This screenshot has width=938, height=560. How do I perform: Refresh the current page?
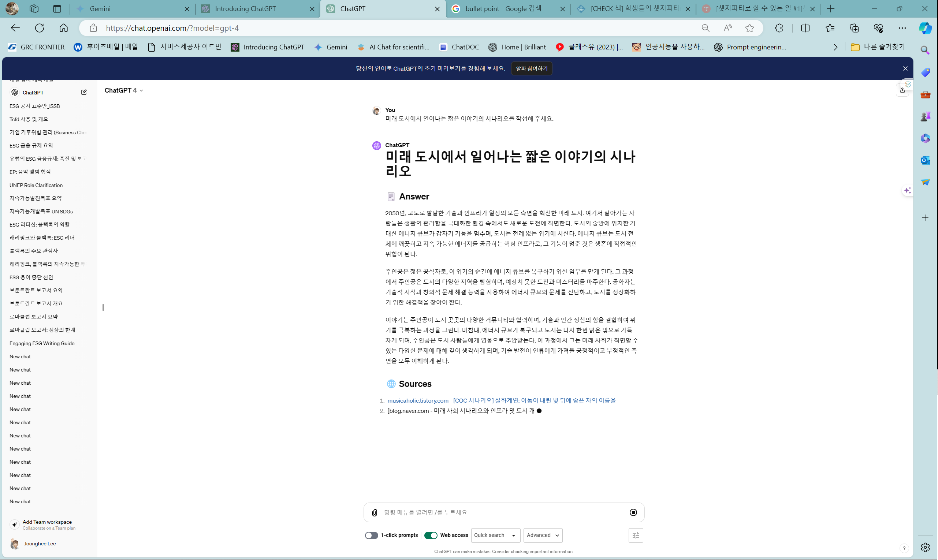click(39, 28)
